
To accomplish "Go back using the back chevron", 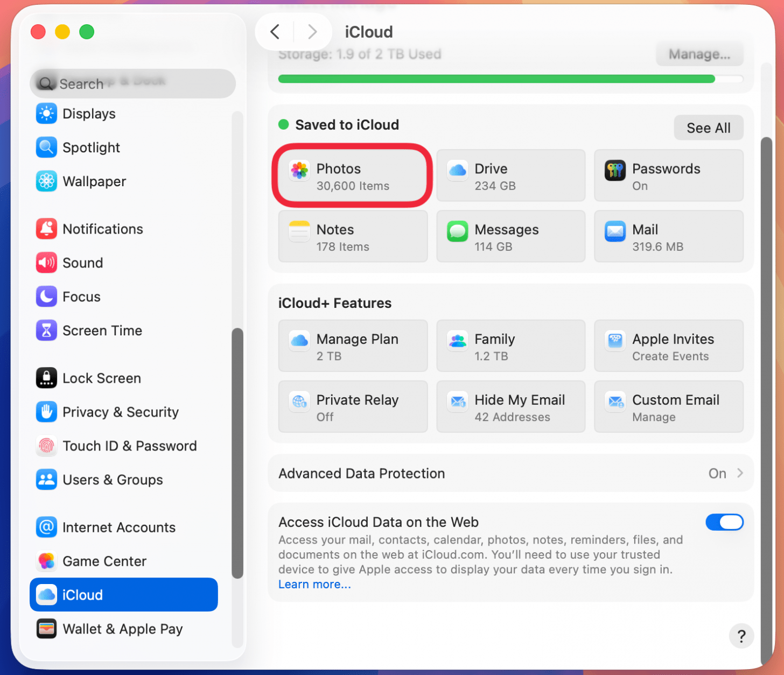I will click(x=275, y=32).
